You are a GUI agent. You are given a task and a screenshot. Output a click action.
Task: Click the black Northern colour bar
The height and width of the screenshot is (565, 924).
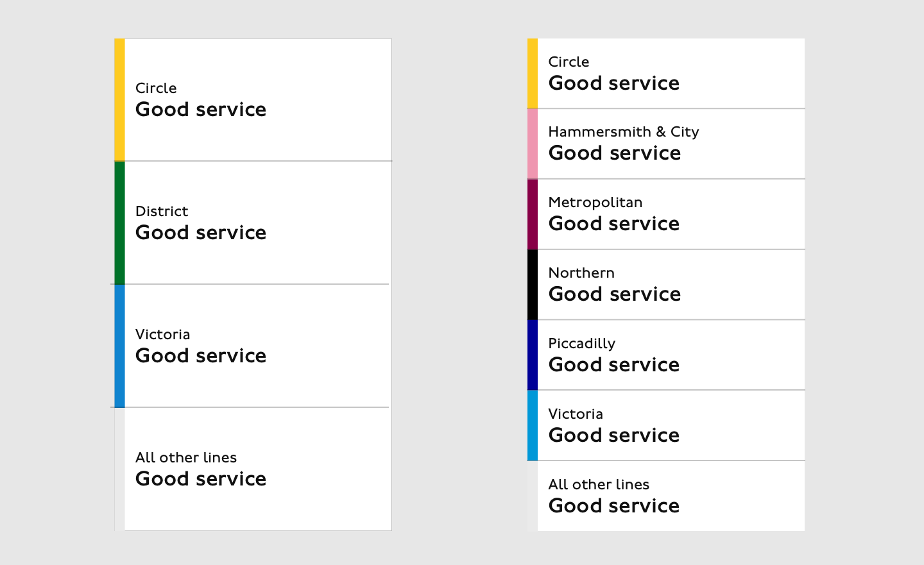pyautogui.click(x=533, y=285)
